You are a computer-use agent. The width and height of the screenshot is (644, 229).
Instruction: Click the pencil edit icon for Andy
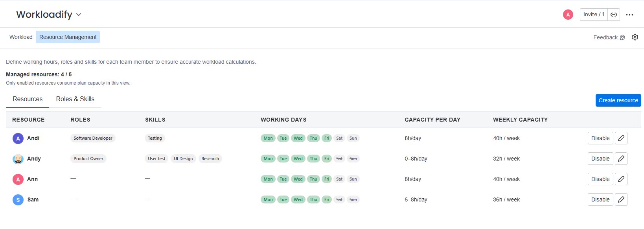click(621, 159)
